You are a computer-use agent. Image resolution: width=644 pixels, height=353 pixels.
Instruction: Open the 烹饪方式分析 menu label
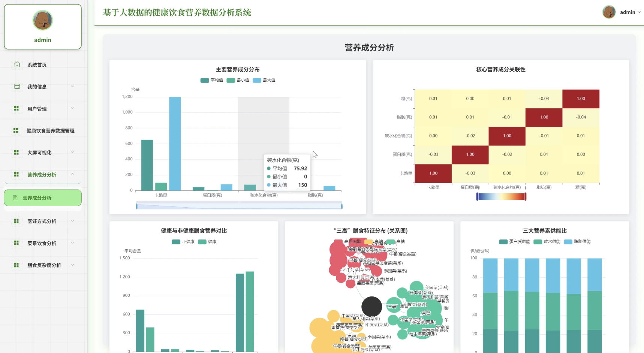(42, 221)
